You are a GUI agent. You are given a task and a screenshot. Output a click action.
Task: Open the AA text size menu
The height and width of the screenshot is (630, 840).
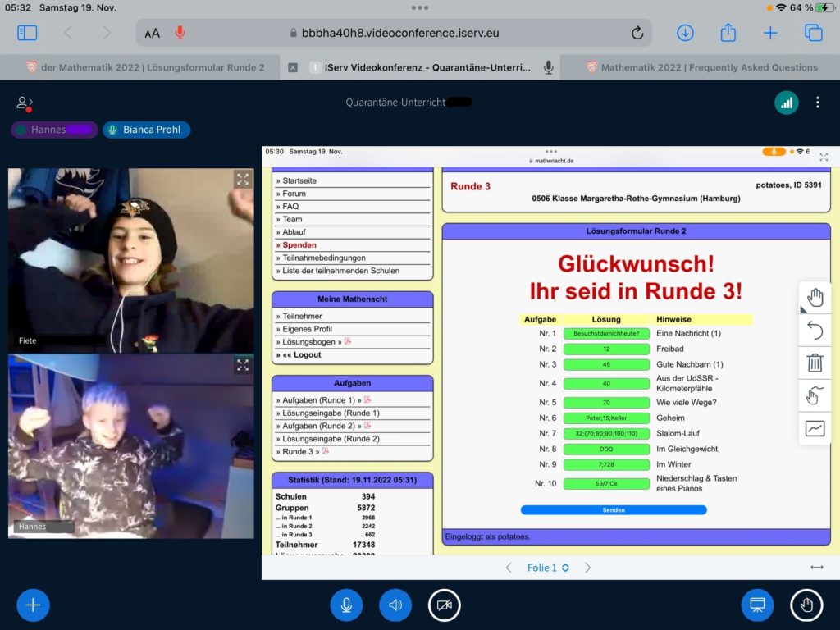click(152, 33)
